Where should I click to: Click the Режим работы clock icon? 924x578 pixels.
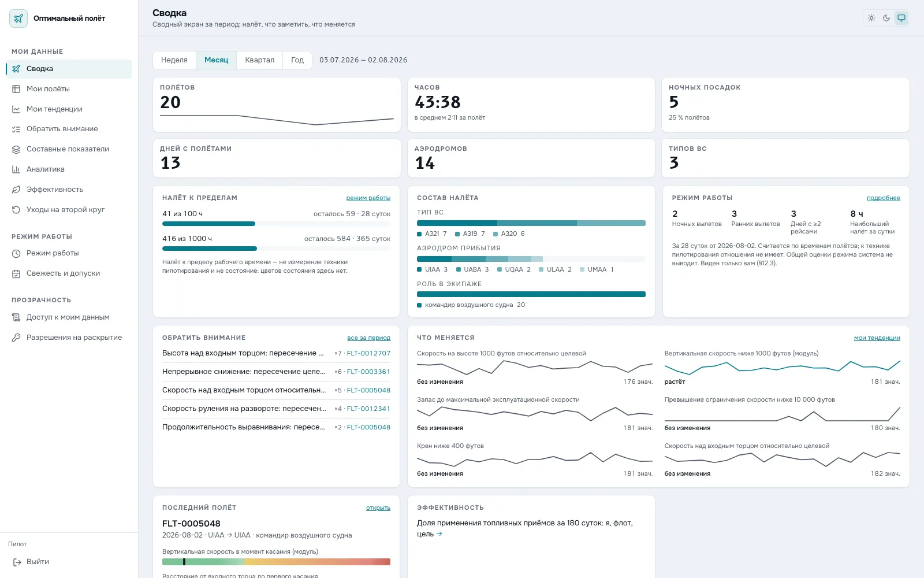pos(16,253)
